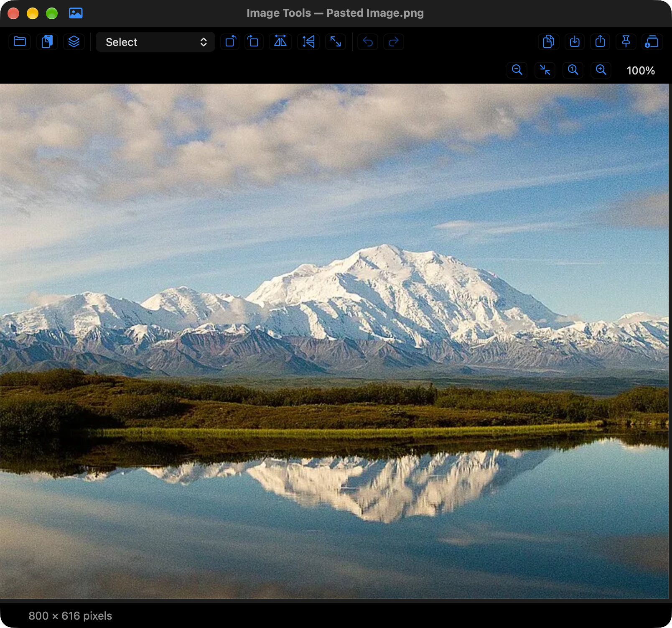Flip the image horizontally
The width and height of the screenshot is (672, 628).
pos(280,42)
